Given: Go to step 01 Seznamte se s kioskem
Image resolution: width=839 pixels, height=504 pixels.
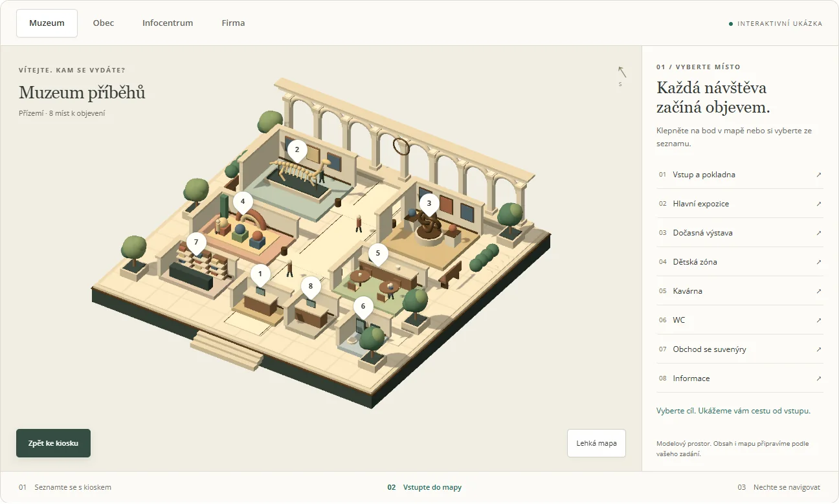Looking at the screenshot, I should coord(65,487).
